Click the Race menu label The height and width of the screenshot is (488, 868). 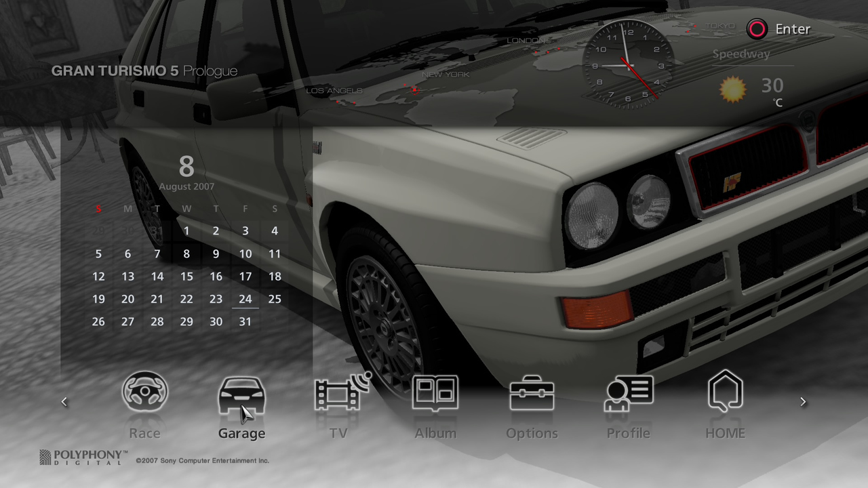[144, 433]
